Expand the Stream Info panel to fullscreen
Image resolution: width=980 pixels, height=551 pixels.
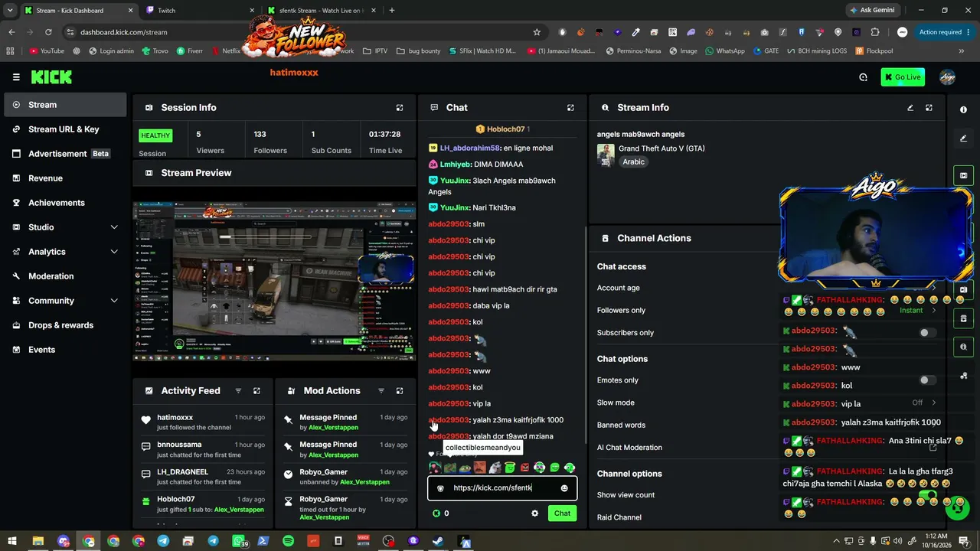pos(929,108)
